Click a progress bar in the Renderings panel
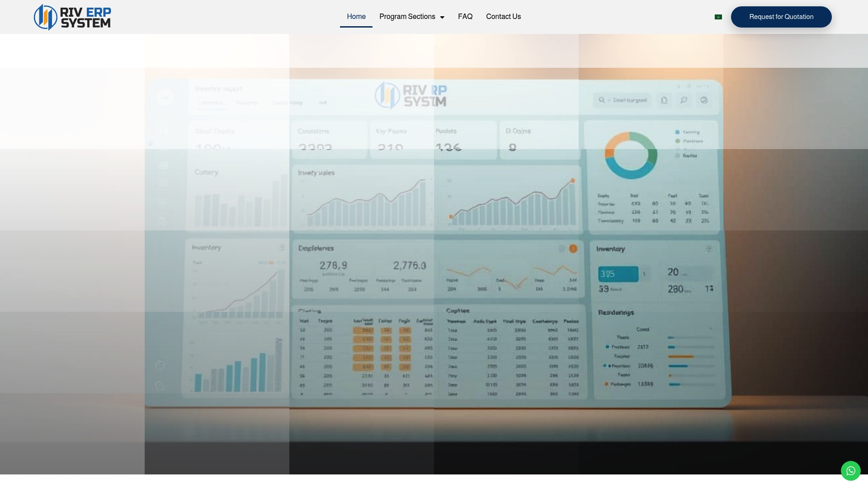The height and width of the screenshot is (488, 868). coord(680,357)
